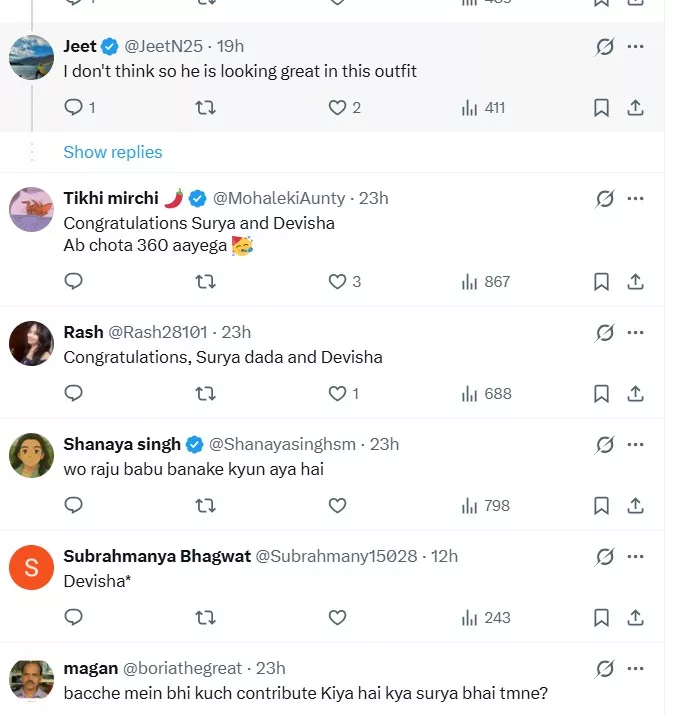Click Rash's profile avatar

point(31,344)
